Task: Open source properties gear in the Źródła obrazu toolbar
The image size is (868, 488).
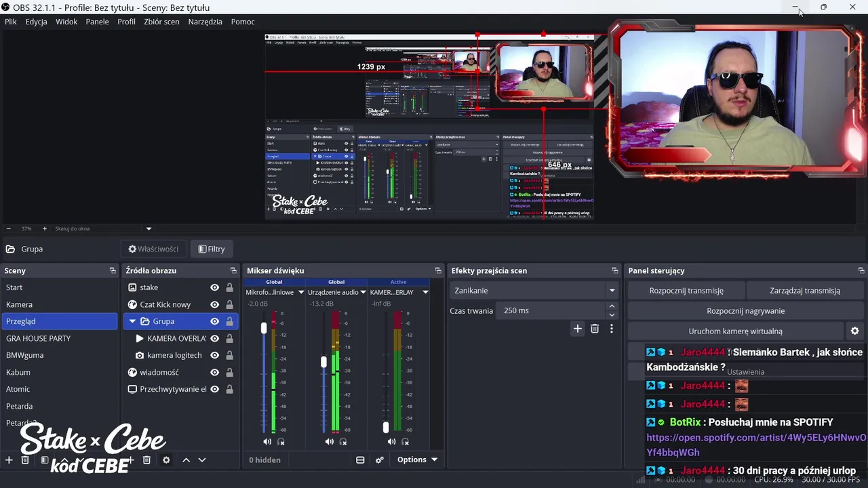Action: coord(166,460)
